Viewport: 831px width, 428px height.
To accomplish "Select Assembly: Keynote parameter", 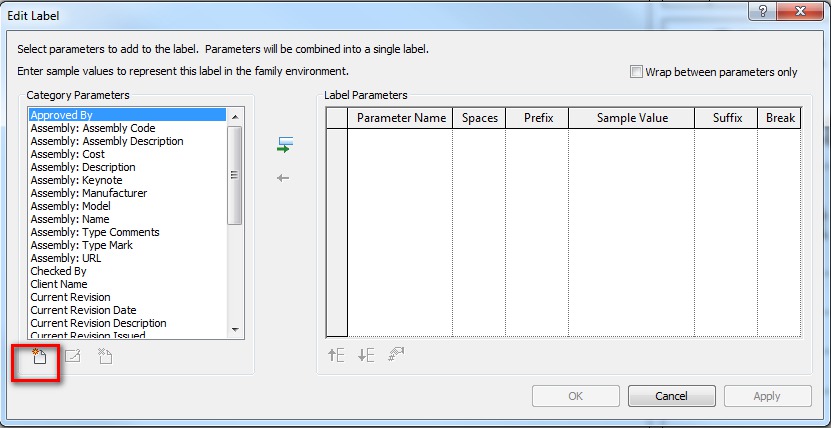I will click(x=128, y=180).
